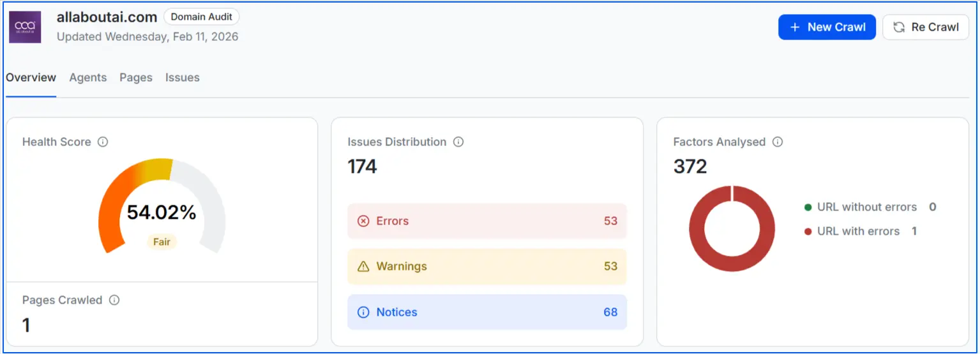Click the red X icon beside Errors
This screenshot has height=354, width=980.
(x=363, y=221)
